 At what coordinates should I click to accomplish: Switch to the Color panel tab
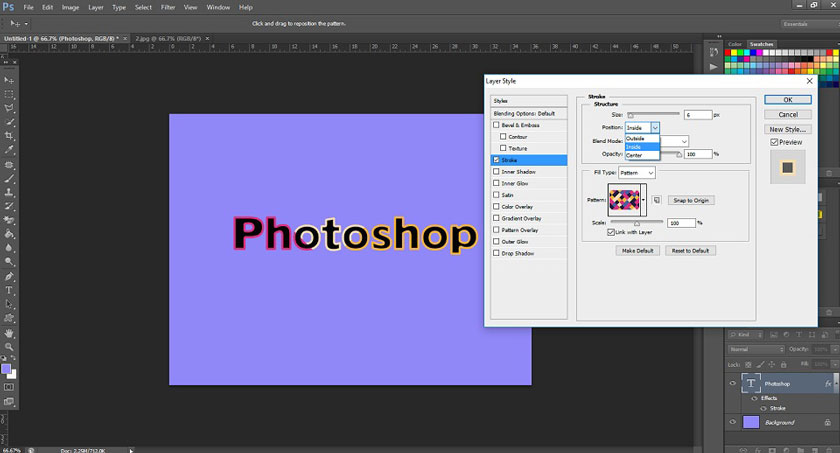tap(735, 44)
